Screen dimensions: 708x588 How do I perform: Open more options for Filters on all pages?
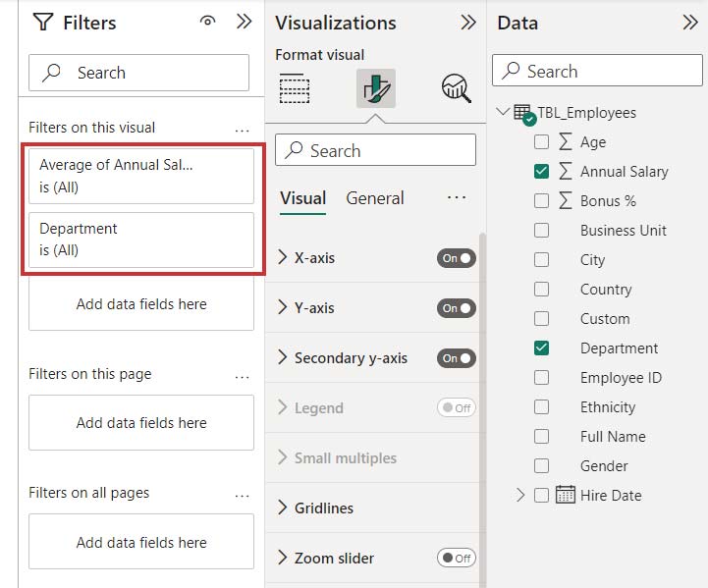pos(242,496)
